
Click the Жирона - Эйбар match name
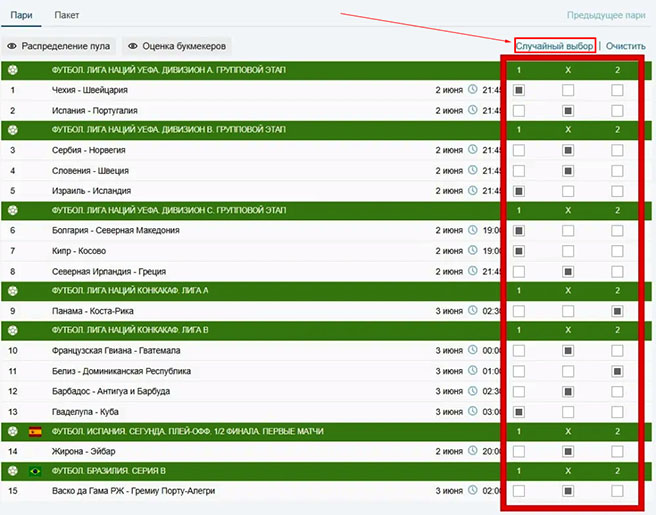point(83,451)
